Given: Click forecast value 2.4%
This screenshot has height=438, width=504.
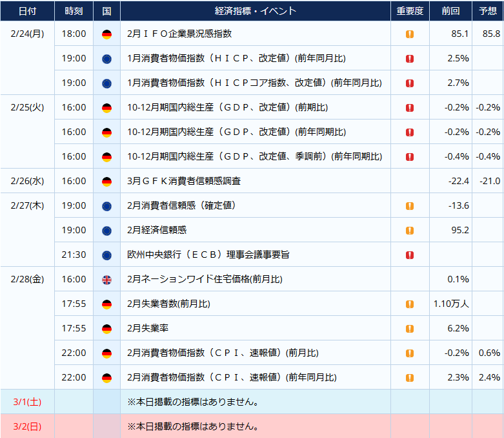Looking at the screenshot, I should (x=489, y=377).
